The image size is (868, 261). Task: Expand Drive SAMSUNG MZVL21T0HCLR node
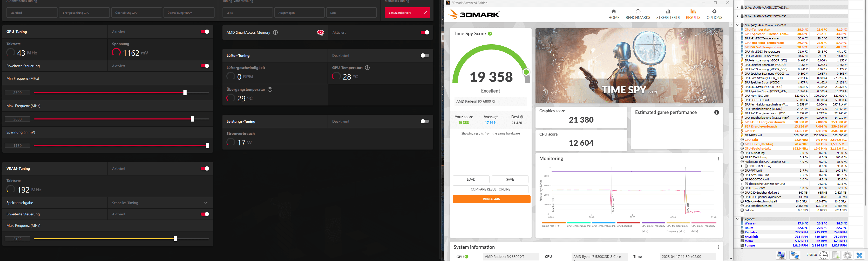737,16
